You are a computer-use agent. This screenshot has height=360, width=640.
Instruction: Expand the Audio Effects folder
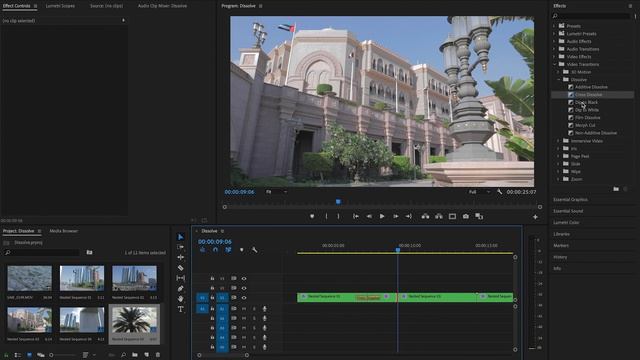(554, 41)
